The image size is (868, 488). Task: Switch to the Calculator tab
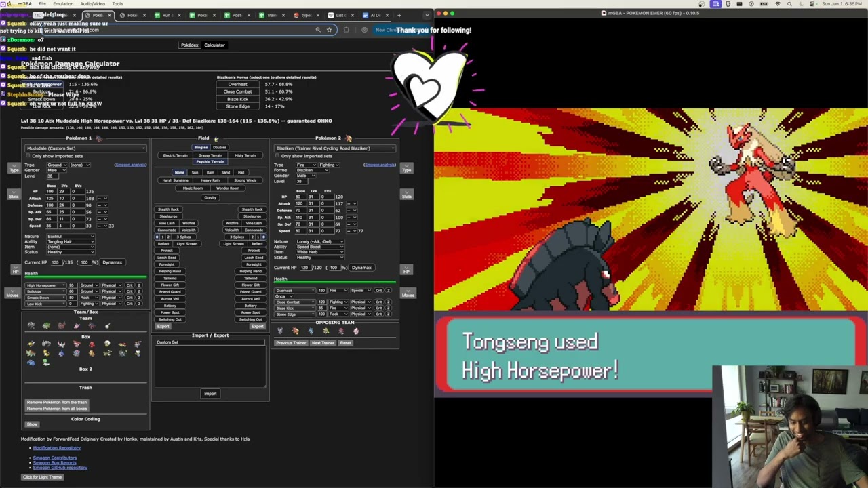coord(214,45)
